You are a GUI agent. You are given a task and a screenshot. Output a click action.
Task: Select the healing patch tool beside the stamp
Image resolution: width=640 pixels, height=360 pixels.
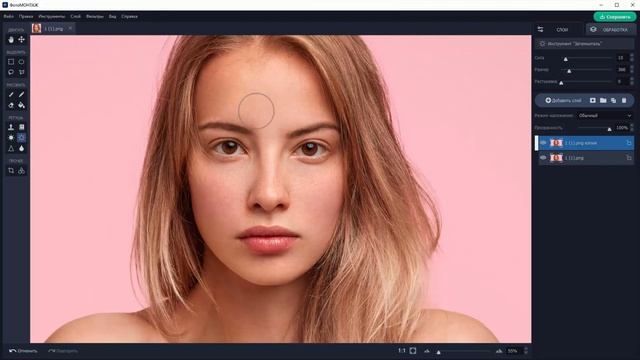(22, 127)
